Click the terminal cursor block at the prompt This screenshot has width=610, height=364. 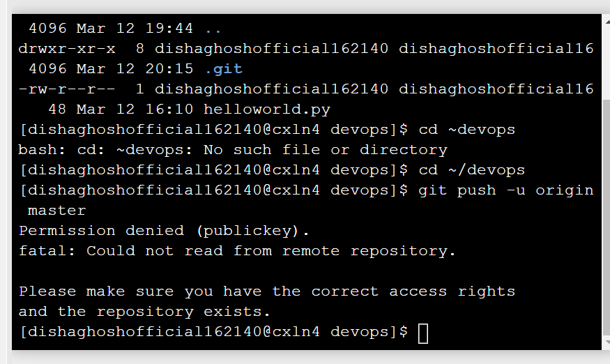click(x=423, y=333)
